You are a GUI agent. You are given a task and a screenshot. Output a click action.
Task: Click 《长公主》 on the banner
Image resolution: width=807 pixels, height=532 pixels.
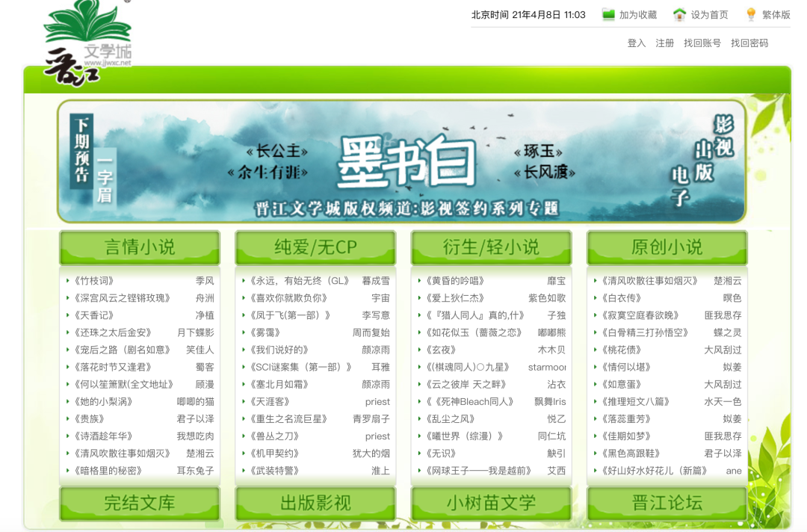click(x=277, y=151)
